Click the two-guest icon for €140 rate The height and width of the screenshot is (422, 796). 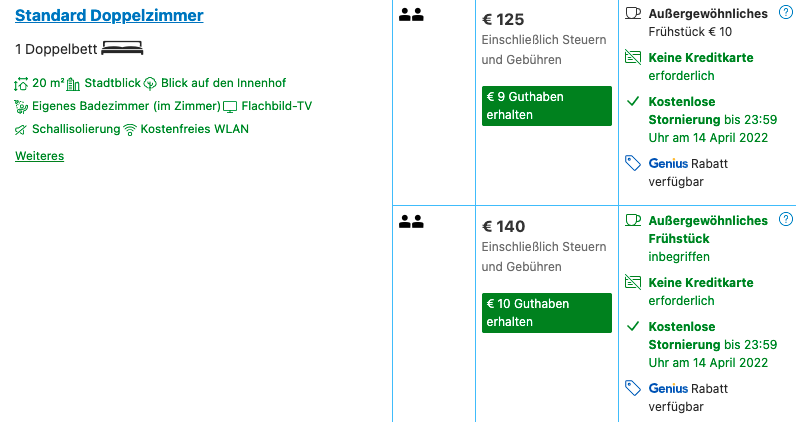(x=410, y=221)
